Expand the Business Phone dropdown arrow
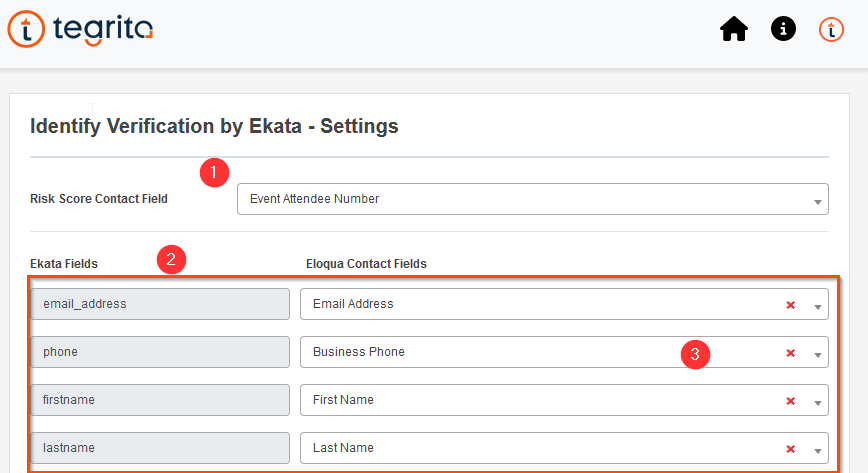868x473 pixels. point(818,354)
